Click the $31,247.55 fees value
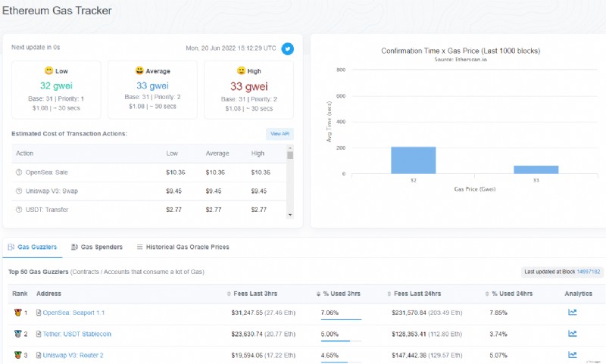This screenshot has height=364, width=606. (x=247, y=313)
